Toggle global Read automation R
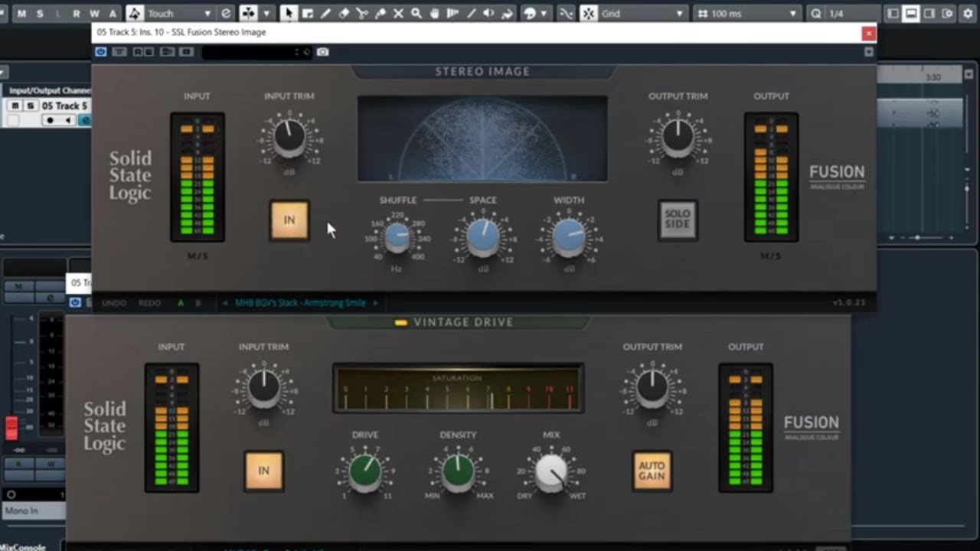 76,13
